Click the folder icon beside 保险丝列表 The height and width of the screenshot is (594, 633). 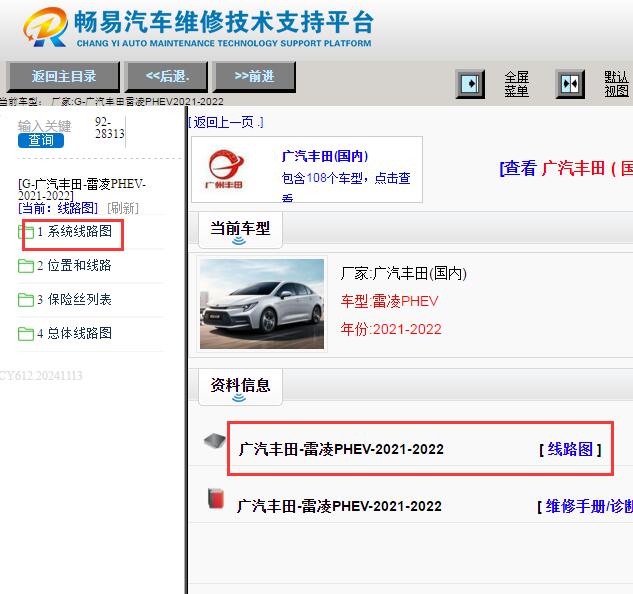[26, 300]
